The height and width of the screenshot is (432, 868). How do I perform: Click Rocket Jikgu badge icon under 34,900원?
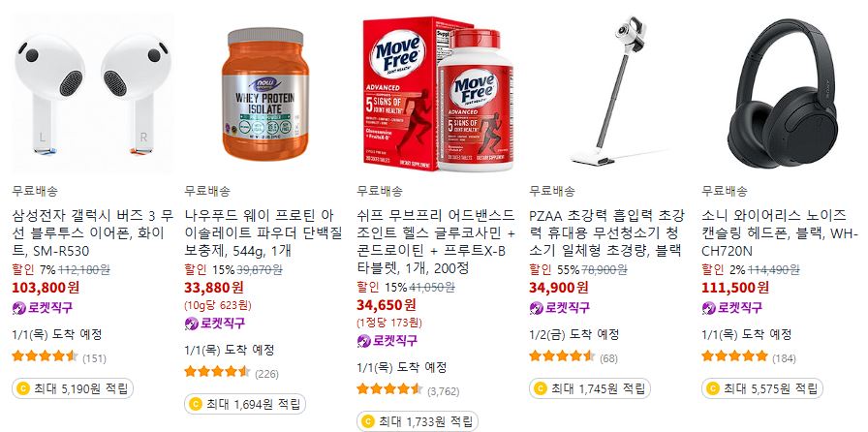click(537, 308)
